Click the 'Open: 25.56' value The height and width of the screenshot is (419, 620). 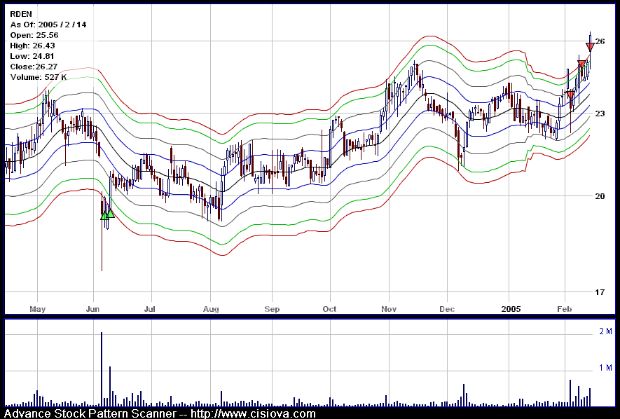[34, 35]
